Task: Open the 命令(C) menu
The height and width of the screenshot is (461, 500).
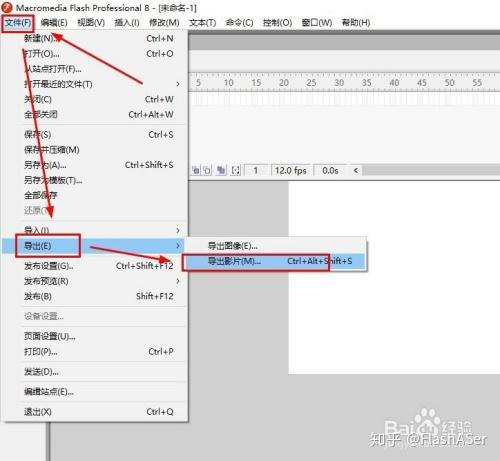Action: coord(239,23)
